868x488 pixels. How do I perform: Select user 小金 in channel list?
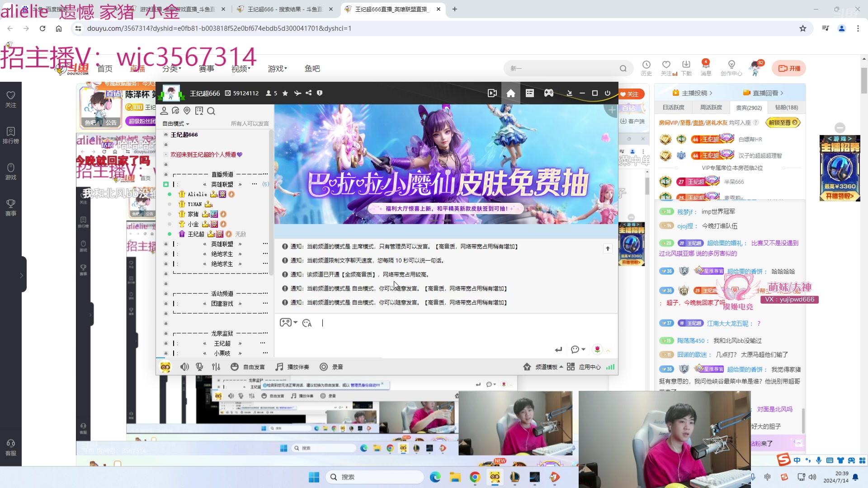(x=193, y=224)
